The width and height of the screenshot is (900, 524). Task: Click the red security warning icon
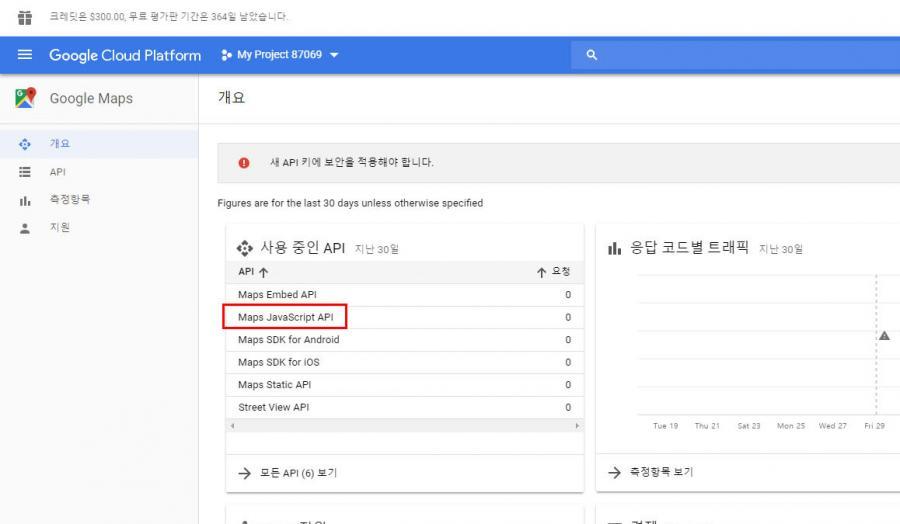[244, 163]
